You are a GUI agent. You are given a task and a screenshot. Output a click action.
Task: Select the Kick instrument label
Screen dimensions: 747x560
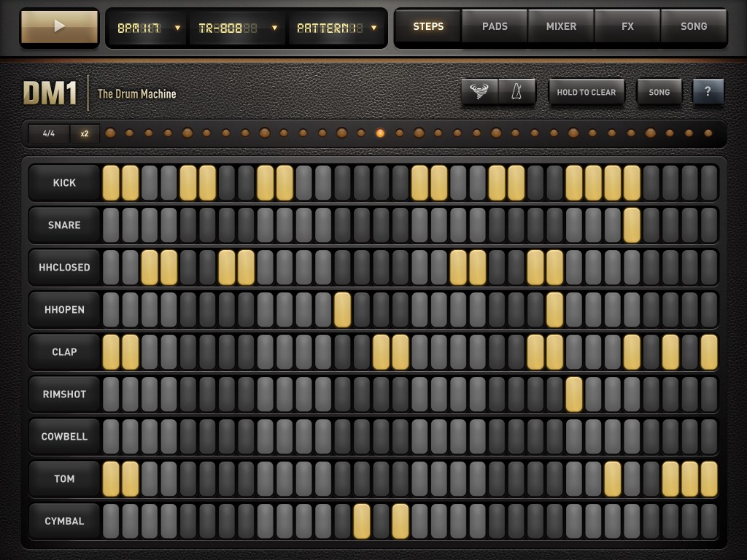tap(64, 182)
